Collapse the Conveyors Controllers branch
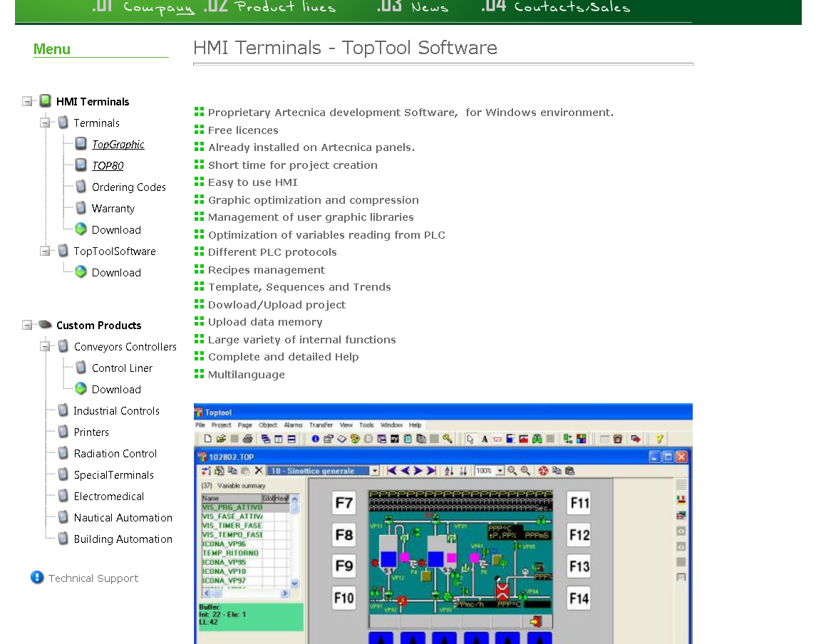The height and width of the screenshot is (644, 821). [x=45, y=346]
